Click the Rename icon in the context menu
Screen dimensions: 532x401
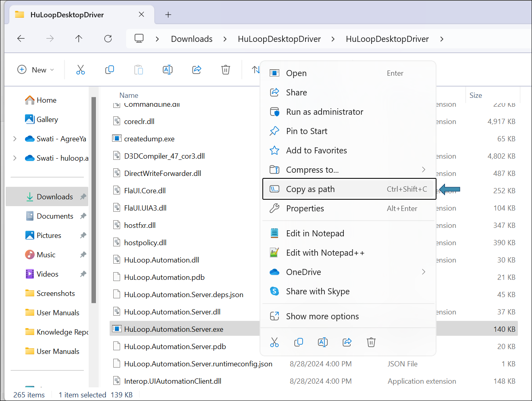tap(323, 342)
